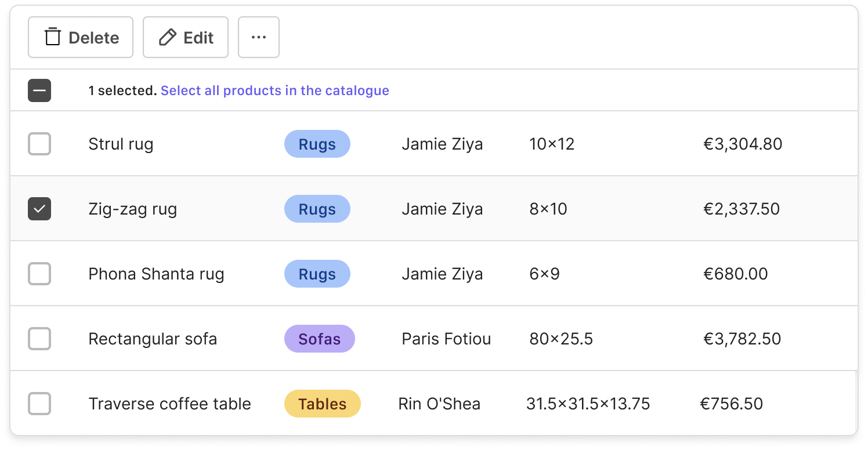
Task: Click the purple Sofas category tag
Action: coord(319,339)
